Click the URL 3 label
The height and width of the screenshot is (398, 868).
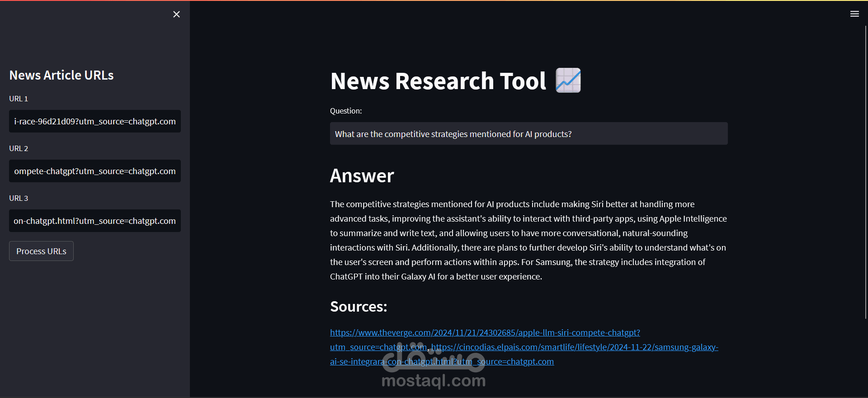coord(19,198)
